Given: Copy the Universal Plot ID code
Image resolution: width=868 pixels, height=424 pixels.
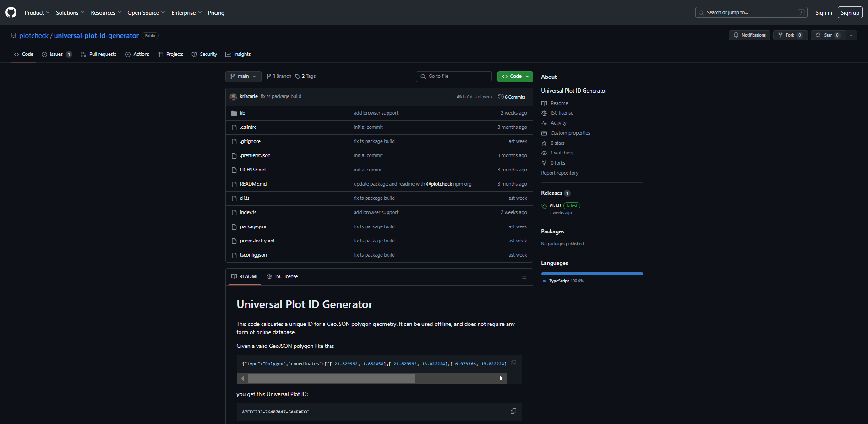Looking at the screenshot, I should point(513,411).
